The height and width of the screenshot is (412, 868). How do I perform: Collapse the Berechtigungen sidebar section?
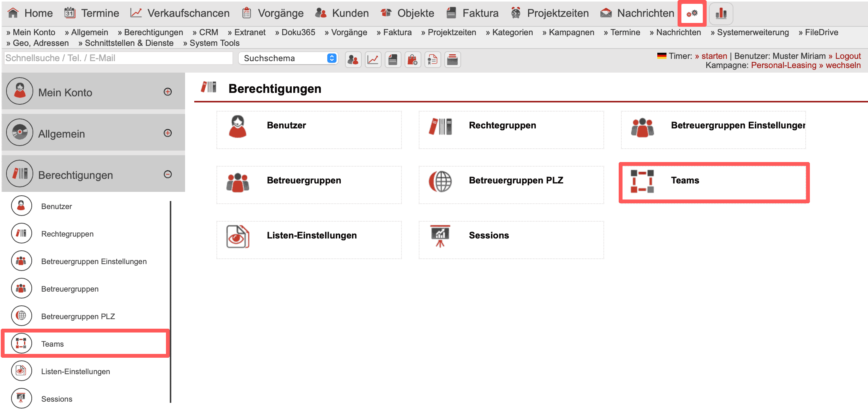point(167,174)
